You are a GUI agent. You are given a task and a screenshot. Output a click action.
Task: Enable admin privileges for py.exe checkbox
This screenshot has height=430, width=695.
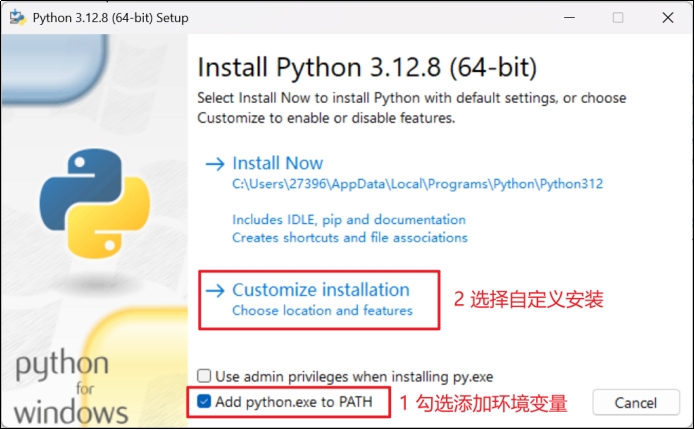click(204, 376)
